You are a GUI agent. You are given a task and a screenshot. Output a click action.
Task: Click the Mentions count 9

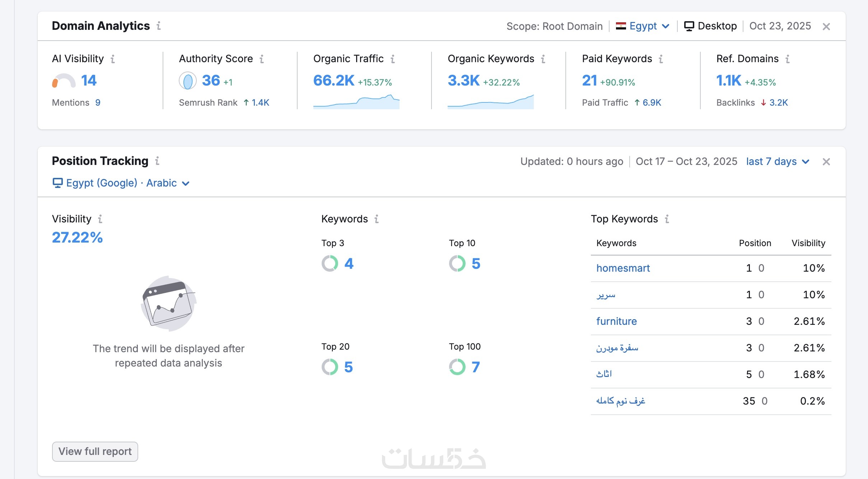pyautogui.click(x=98, y=103)
